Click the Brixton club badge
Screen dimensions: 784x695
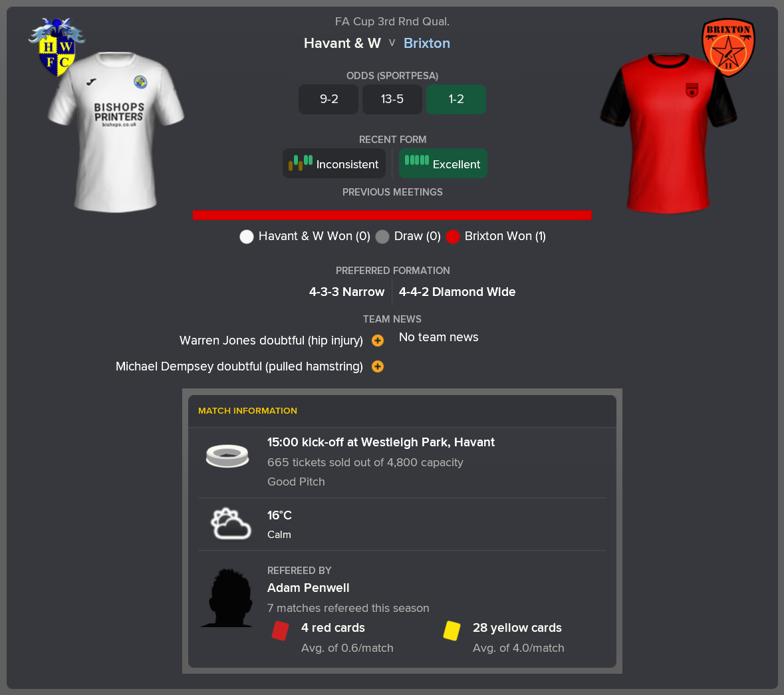pos(729,47)
